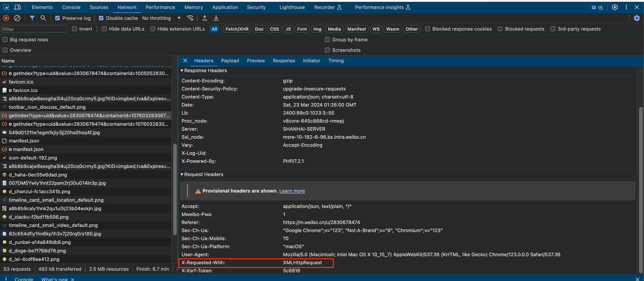This screenshot has width=644, height=281.
Task: Switch to the Preview tab
Action: pyautogui.click(x=256, y=61)
